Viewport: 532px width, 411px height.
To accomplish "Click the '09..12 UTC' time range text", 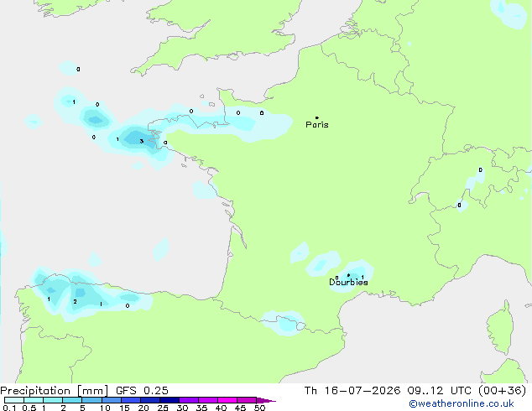I will tap(440, 391).
